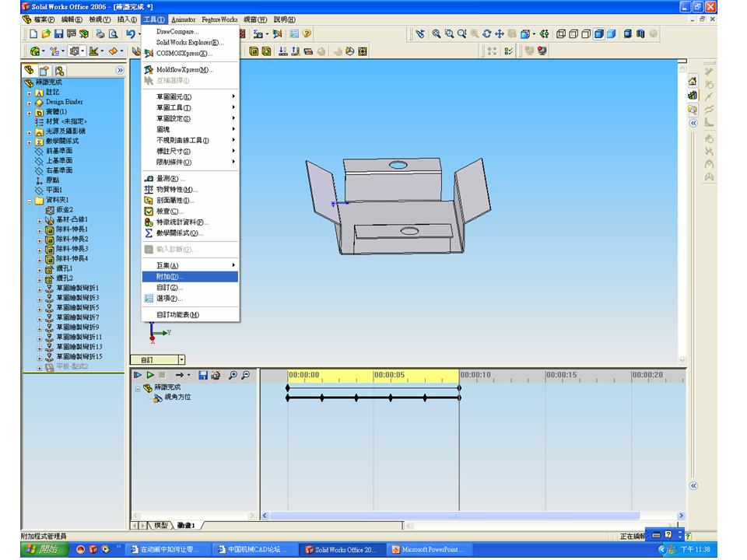Select Shaded With Edges display icon

[x=599, y=33]
